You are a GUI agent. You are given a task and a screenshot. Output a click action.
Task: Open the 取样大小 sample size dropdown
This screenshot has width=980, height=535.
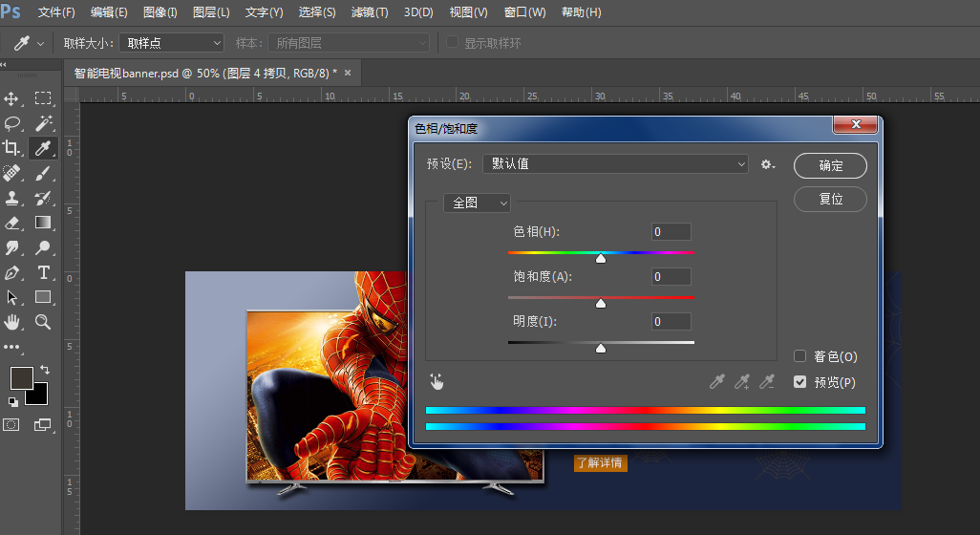point(171,42)
